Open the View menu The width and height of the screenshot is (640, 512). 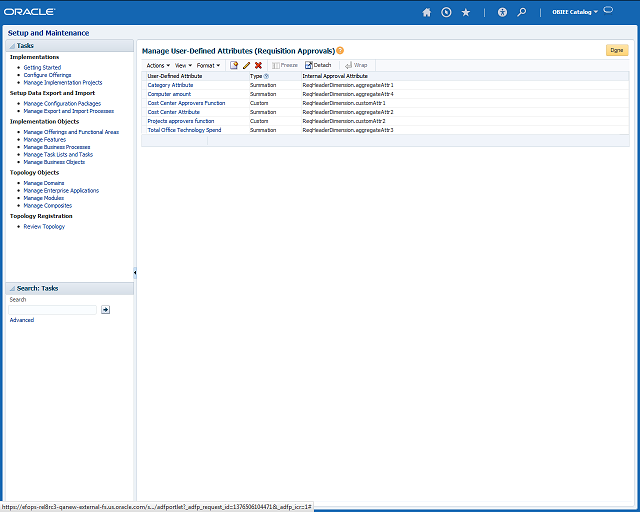(183, 65)
